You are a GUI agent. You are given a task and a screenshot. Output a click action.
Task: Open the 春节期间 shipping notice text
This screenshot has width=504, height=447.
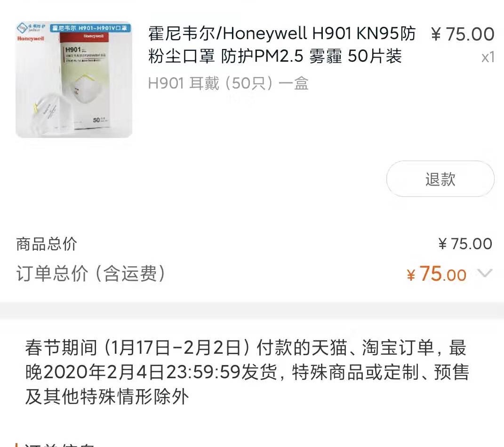point(247,372)
